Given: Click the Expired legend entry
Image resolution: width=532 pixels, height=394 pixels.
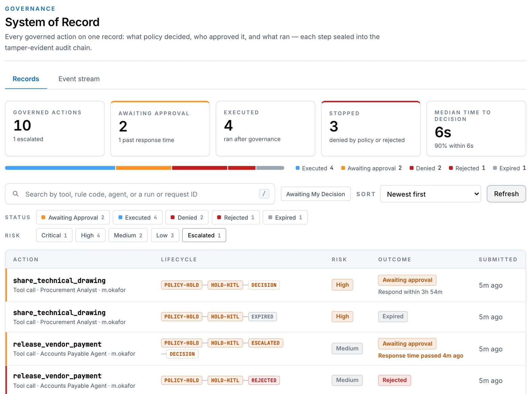Looking at the screenshot, I should coord(509,168).
